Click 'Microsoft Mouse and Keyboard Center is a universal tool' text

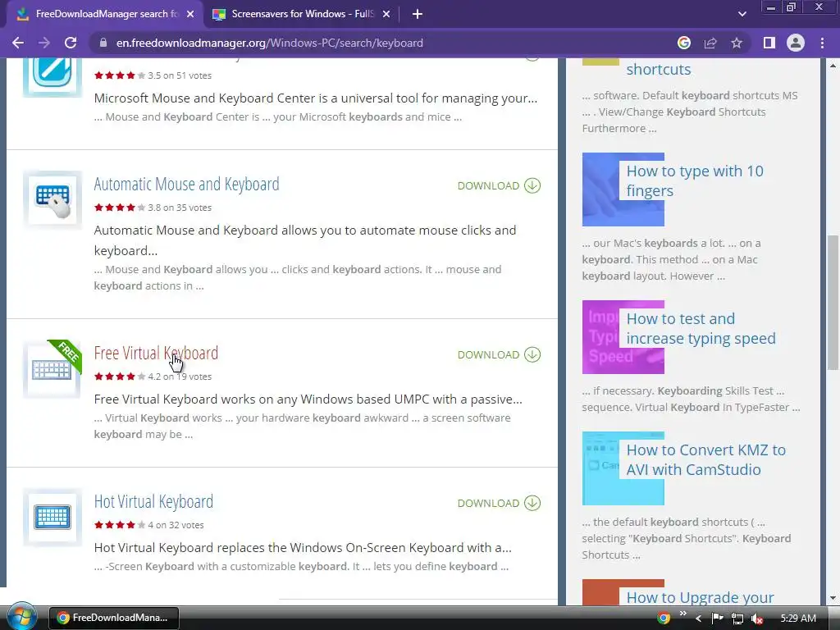[316, 98]
